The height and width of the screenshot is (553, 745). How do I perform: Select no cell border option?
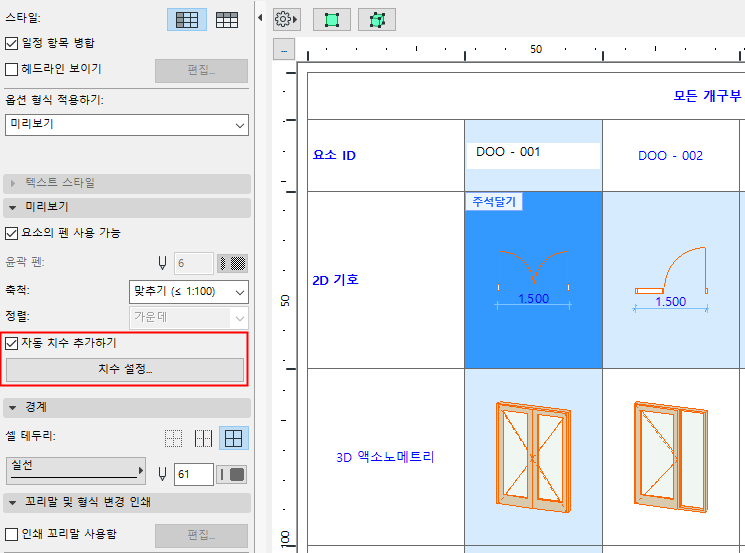(173, 438)
